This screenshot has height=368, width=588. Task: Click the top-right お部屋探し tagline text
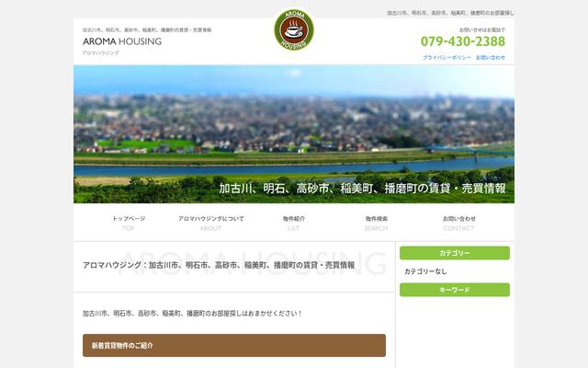[451, 13]
